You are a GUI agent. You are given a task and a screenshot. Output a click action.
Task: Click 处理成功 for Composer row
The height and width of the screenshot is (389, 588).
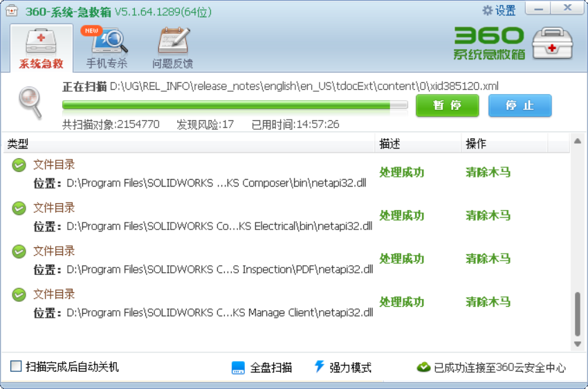tap(402, 172)
